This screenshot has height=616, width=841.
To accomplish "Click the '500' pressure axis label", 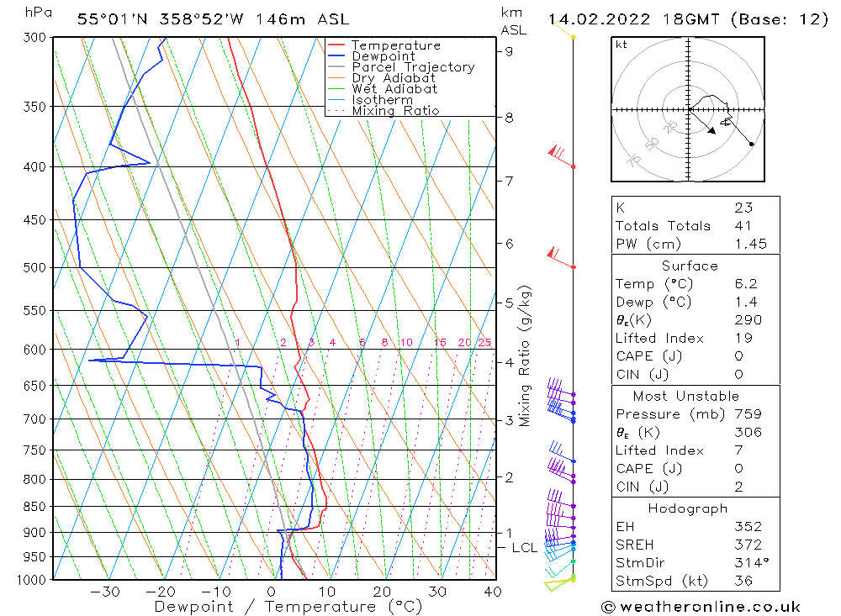I will coord(34,267).
